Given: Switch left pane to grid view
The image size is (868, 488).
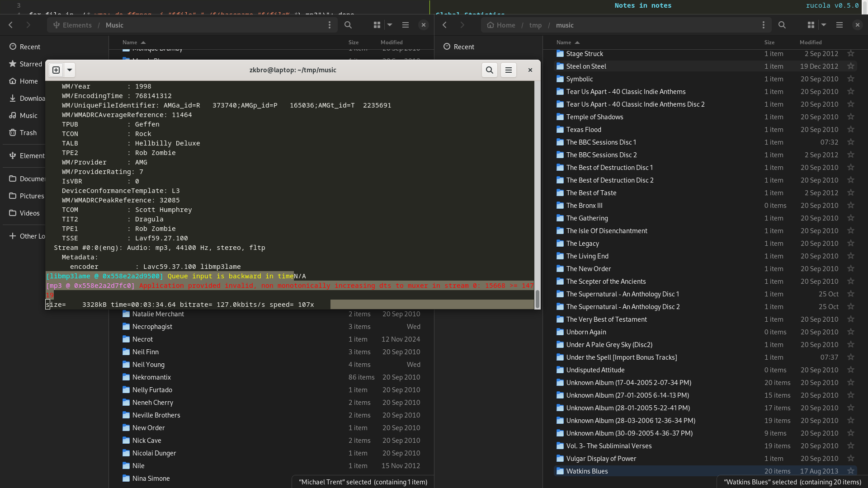Looking at the screenshot, I should click(377, 25).
